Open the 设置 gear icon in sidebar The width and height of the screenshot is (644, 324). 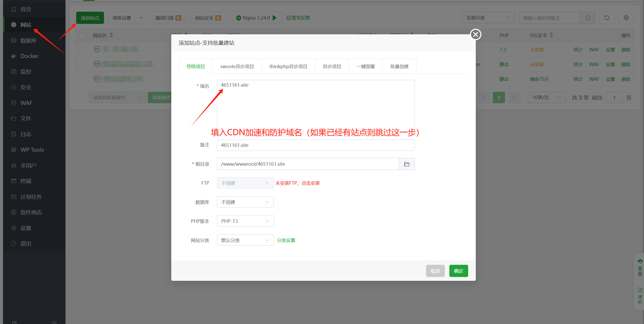click(x=14, y=228)
